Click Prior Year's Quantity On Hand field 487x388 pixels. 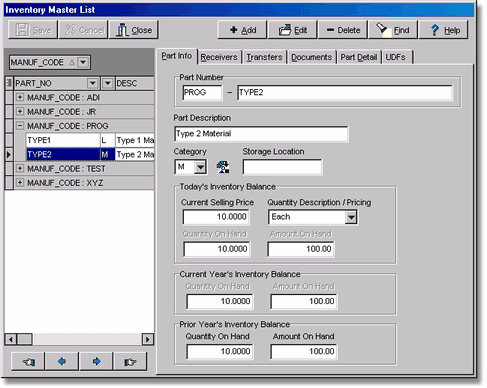[x=220, y=351]
